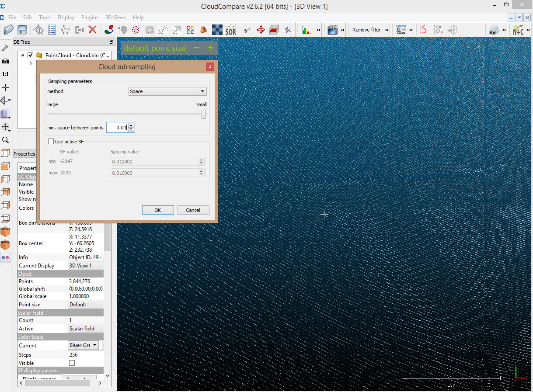
Task: Click the Merge entities arrow icon
Action: 79,30
